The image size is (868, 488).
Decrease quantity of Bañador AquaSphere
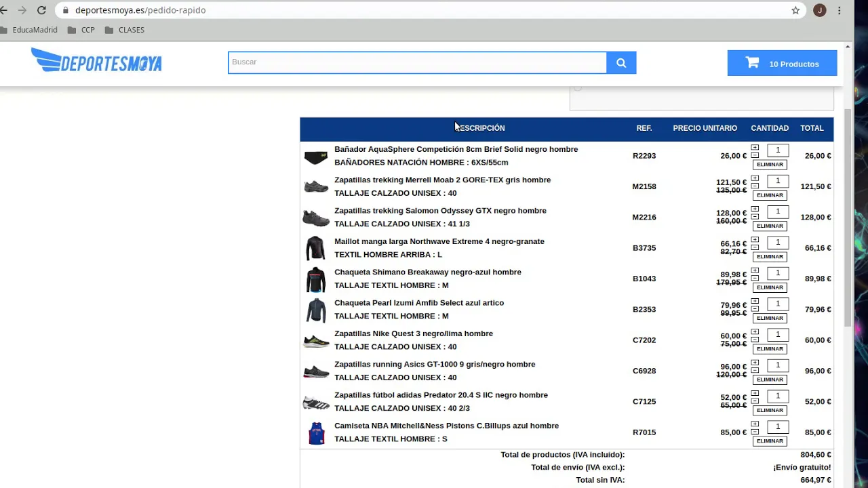tap(755, 155)
